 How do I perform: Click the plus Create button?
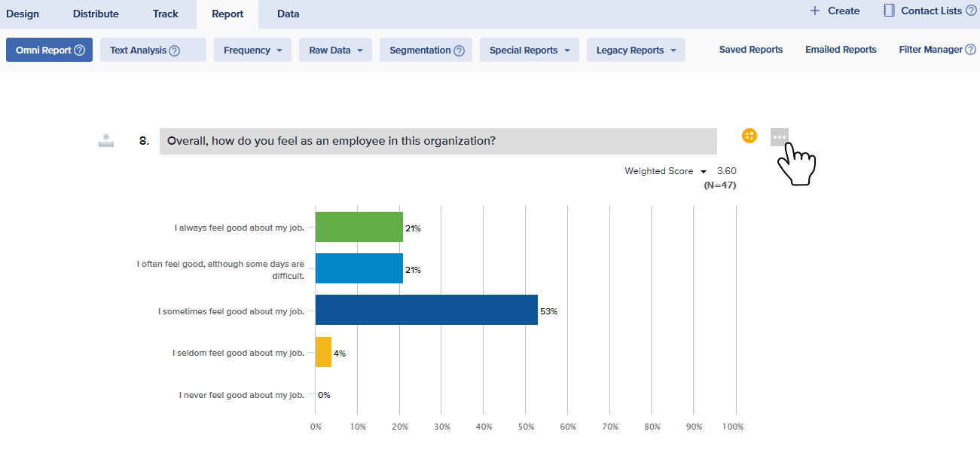[835, 11]
